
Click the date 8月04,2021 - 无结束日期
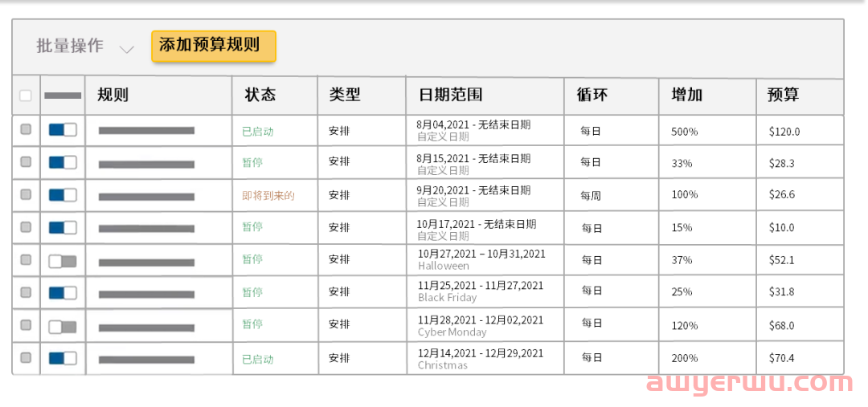[x=473, y=125]
